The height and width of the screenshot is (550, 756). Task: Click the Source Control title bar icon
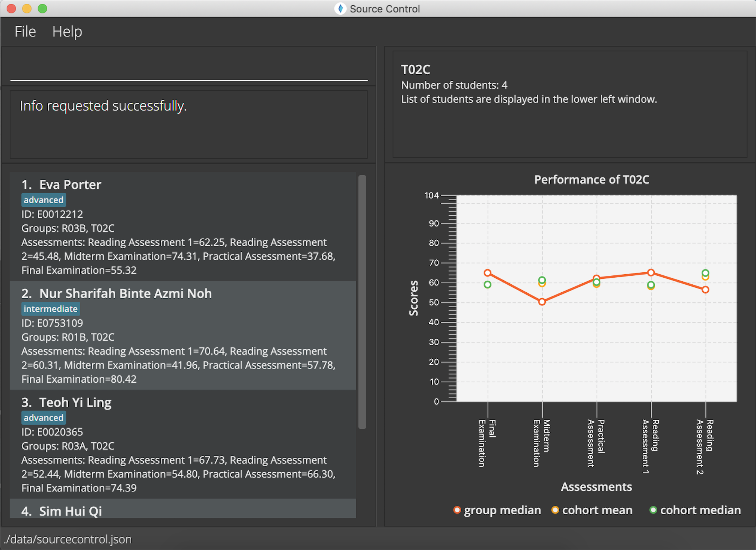coord(340,9)
